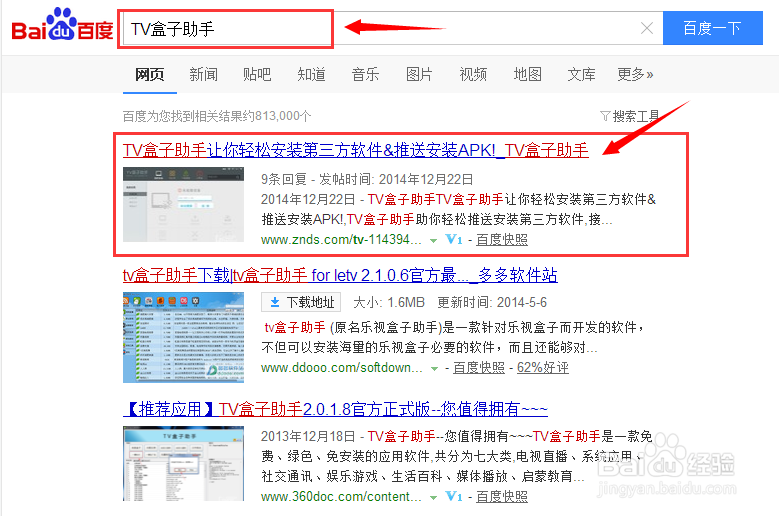Open result tv盒子助手下载 多多软件站
The height and width of the screenshot is (516, 779).
(x=340, y=275)
